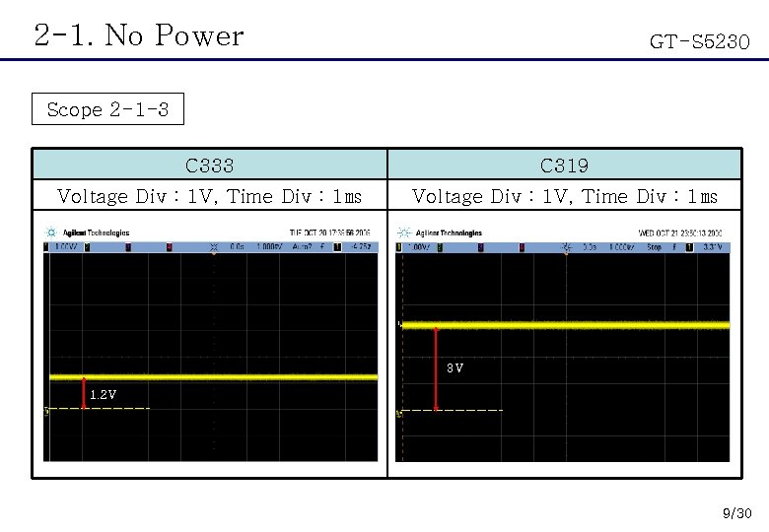Click the TUE OCT 20 timestamp in C333 capture
This screenshot has width=769, height=532.
[329, 233]
